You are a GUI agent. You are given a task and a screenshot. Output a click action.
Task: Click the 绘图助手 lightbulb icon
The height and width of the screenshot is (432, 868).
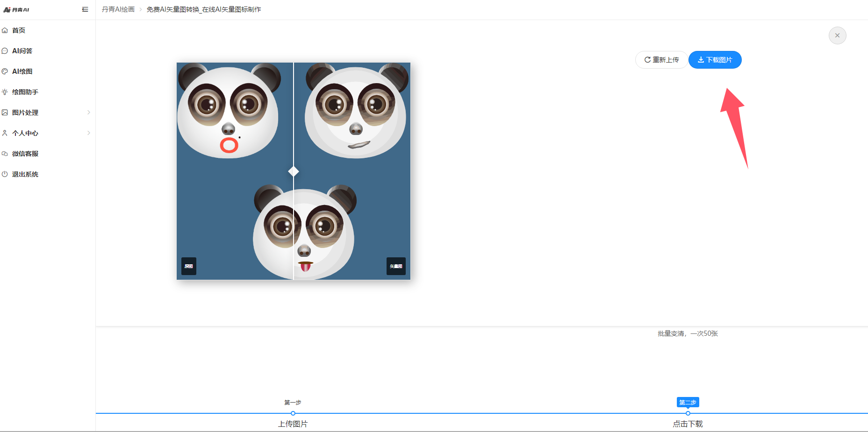[x=5, y=92]
